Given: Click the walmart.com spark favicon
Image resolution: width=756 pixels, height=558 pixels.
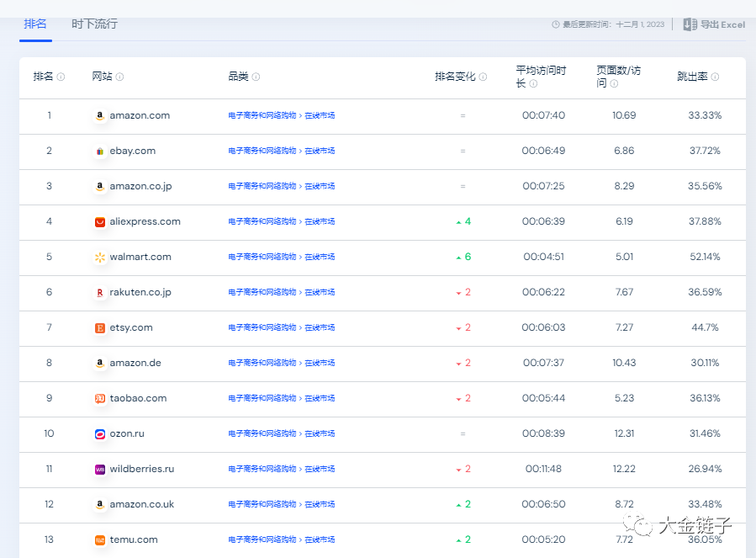Looking at the screenshot, I should coord(100,258).
